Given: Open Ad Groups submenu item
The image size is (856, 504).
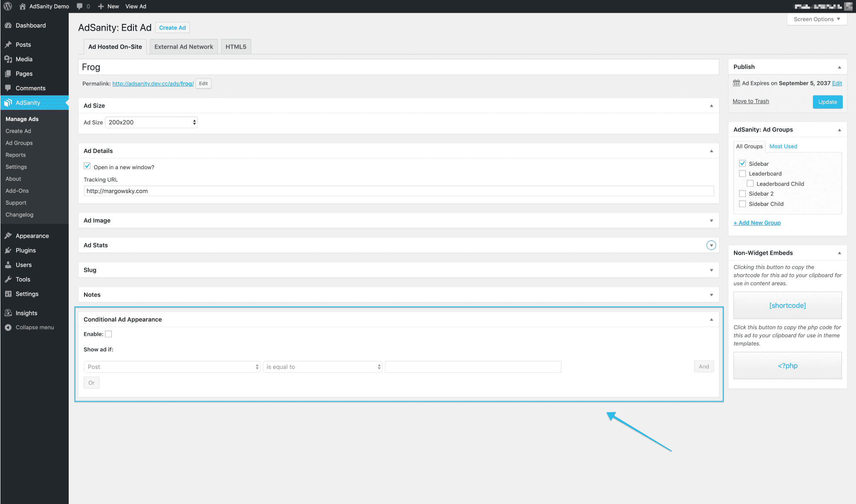Looking at the screenshot, I should pyautogui.click(x=19, y=143).
